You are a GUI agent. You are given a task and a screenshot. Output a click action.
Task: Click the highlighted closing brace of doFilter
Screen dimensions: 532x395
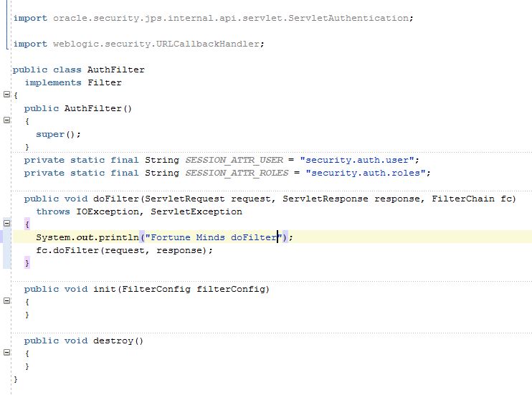pos(27,263)
